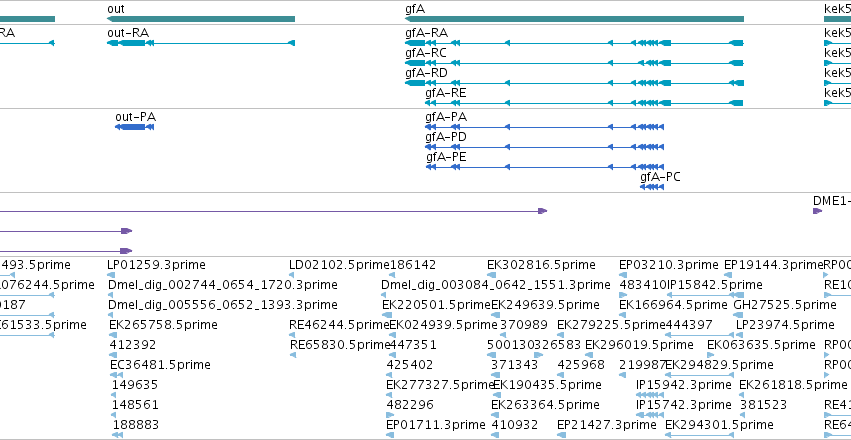This screenshot has width=851, height=440.
Task: Select the out-PA protein glyph
Action: pyautogui.click(x=135, y=127)
